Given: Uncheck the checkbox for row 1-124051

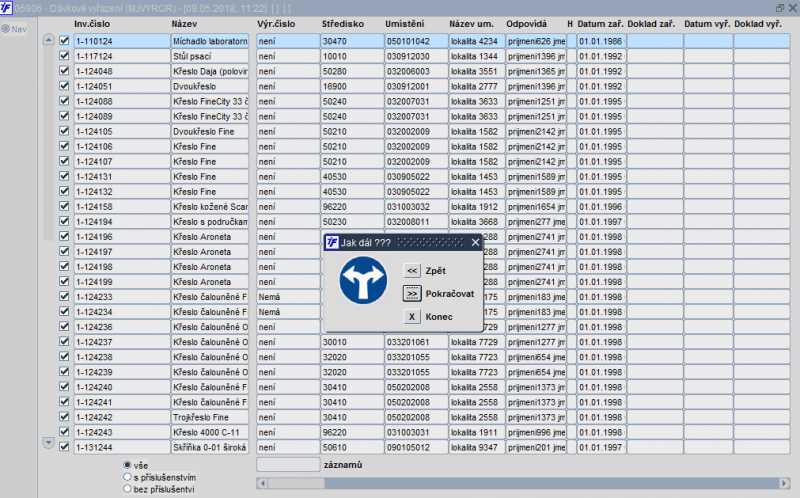Looking at the screenshot, I should point(64,86).
